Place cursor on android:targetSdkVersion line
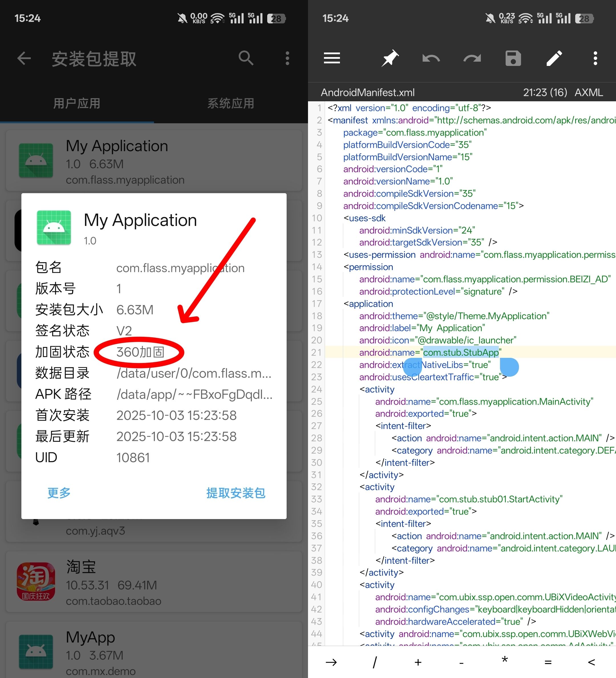 click(x=428, y=242)
